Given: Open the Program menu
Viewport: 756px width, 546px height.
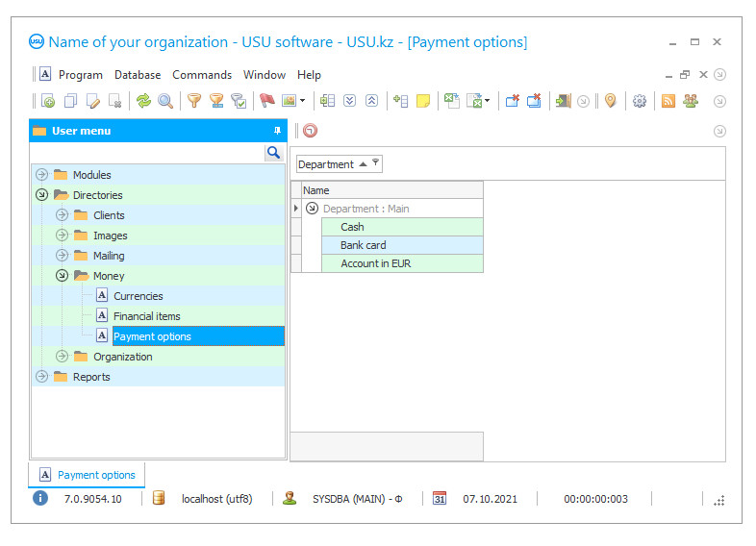Looking at the screenshot, I should 81,75.
